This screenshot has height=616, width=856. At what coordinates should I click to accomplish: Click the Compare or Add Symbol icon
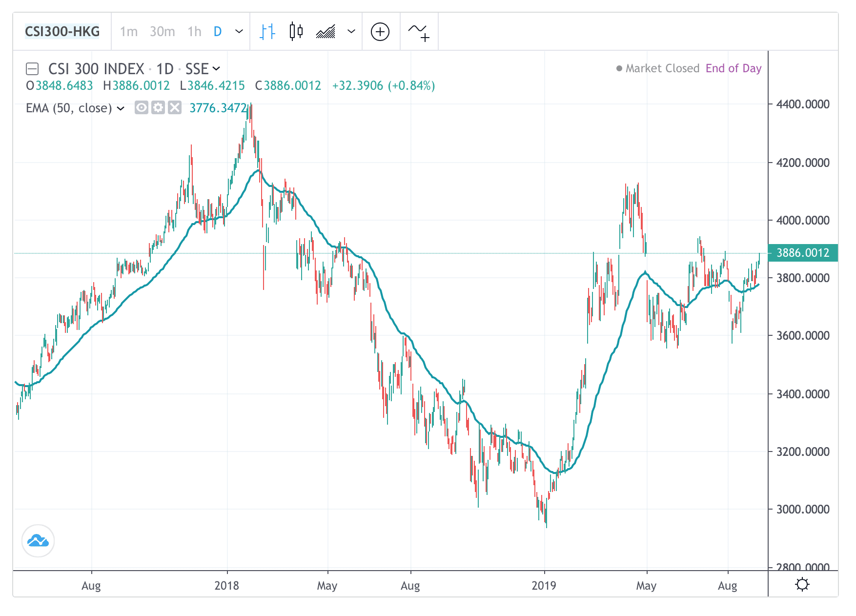(x=380, y=32)
